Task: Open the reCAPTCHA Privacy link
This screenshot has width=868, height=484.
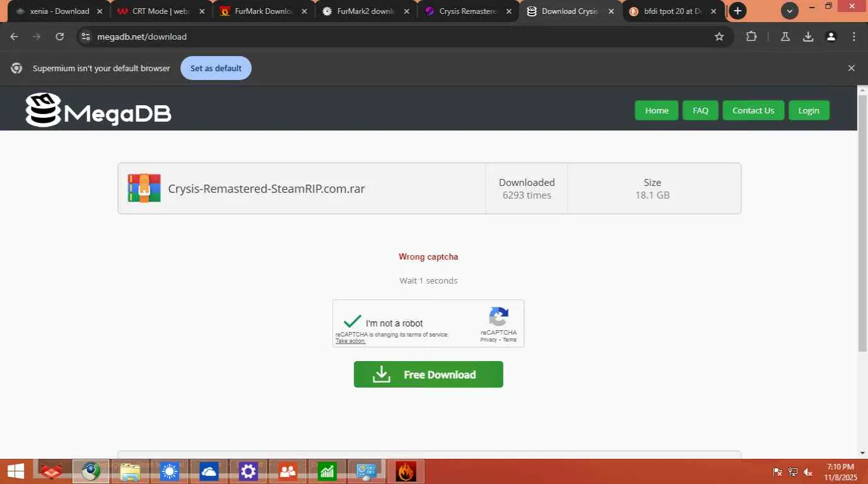Action: coord(488,340)
